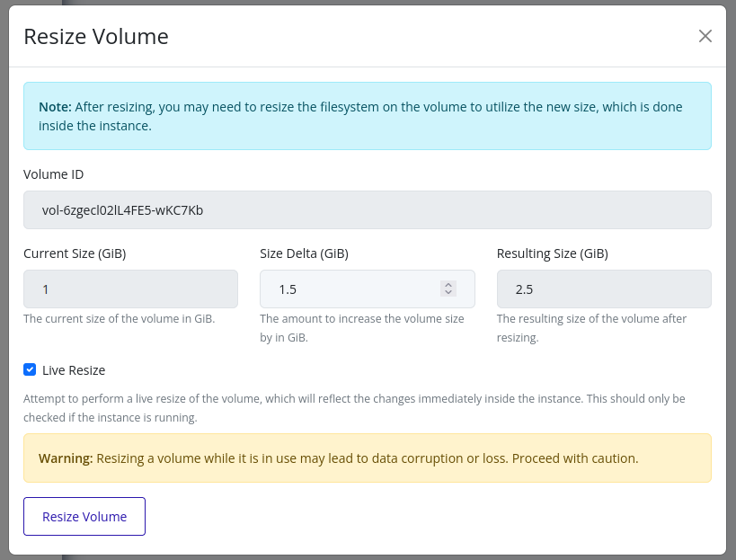Click the 'Current Size (GiB)' label
Viewport: 736px width, 560px height.
(75, 253)
